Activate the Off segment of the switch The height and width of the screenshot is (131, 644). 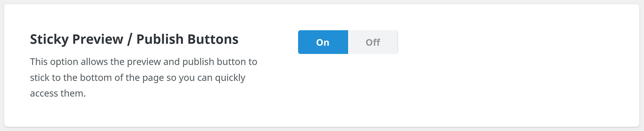pos(373,42)
